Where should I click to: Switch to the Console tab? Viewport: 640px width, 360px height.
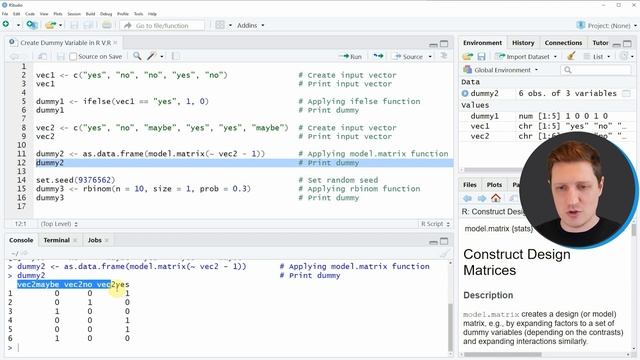[21, 240]
